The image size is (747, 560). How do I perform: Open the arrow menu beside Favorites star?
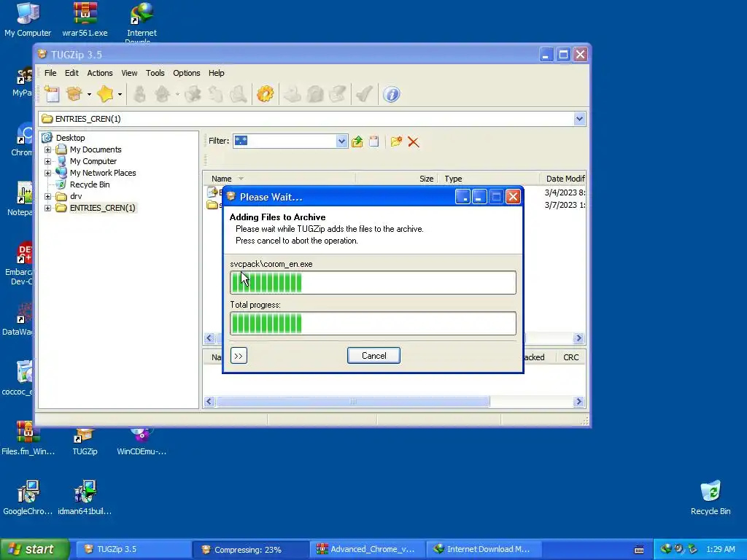(x=120, y=94)
